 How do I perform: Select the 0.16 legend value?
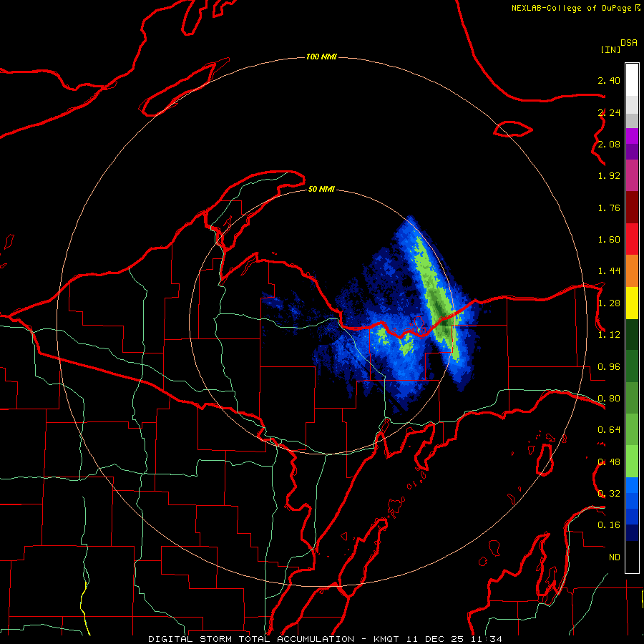tap(609, 525)
